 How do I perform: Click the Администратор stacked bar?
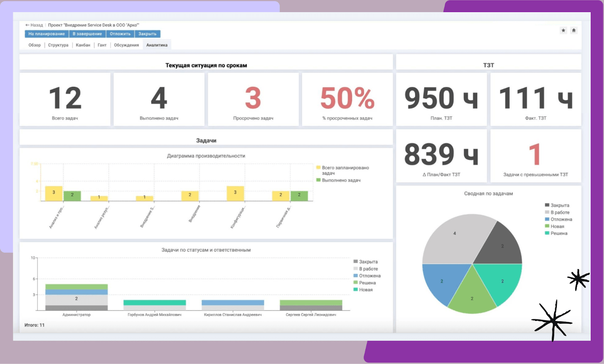tap(76, 298)
